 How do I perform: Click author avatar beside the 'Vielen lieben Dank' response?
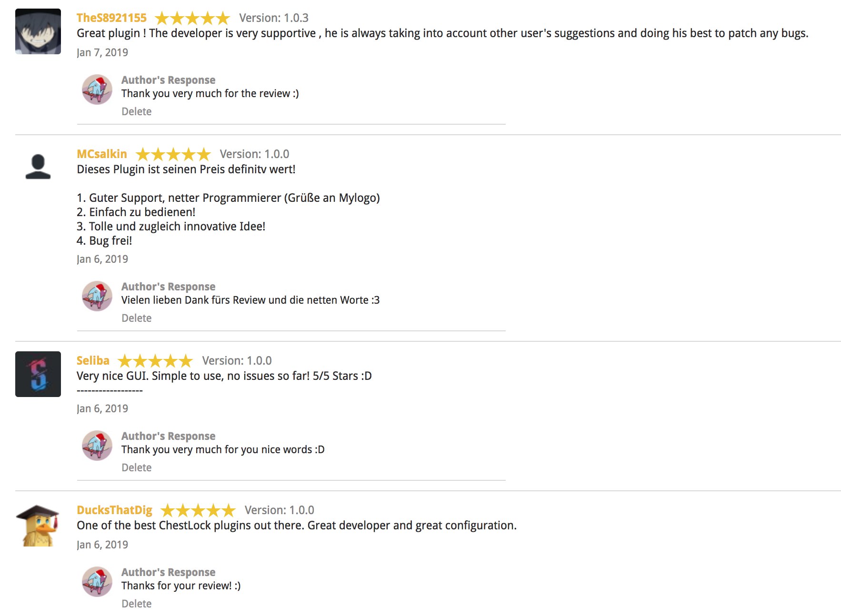[97, 296]
